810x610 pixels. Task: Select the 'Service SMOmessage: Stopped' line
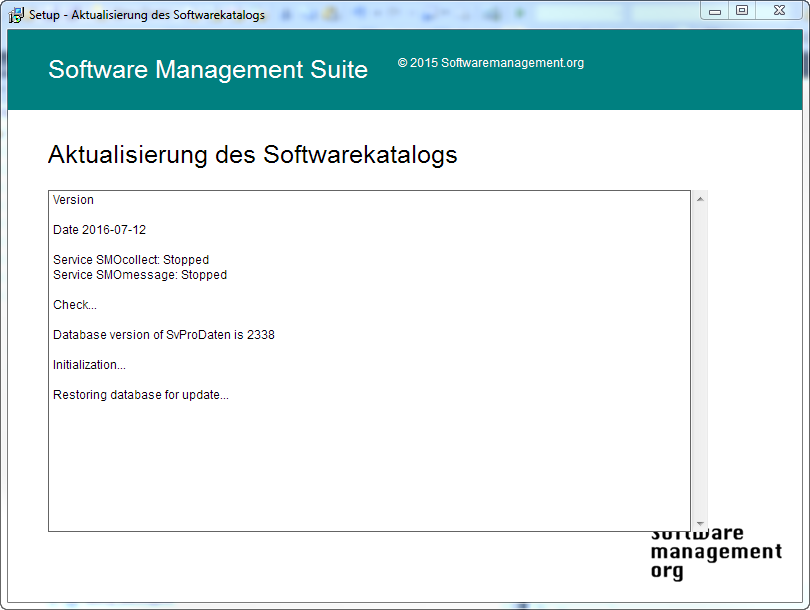140,275
